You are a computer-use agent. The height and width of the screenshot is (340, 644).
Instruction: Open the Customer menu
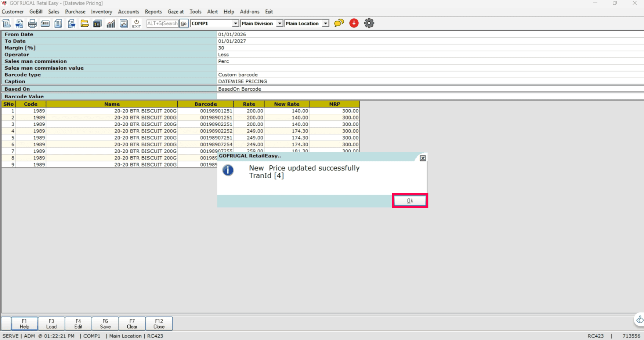pos(12,12)
